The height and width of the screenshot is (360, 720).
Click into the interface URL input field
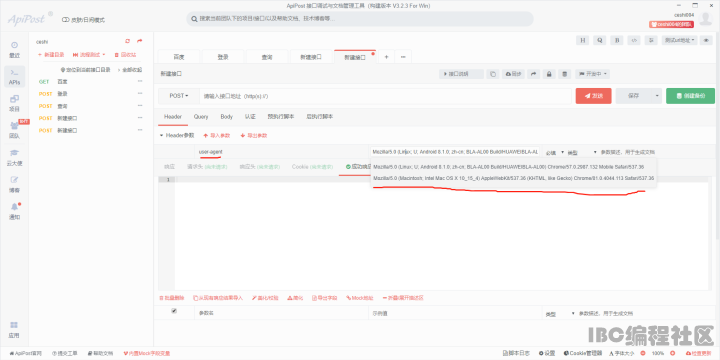click(385, 96)
